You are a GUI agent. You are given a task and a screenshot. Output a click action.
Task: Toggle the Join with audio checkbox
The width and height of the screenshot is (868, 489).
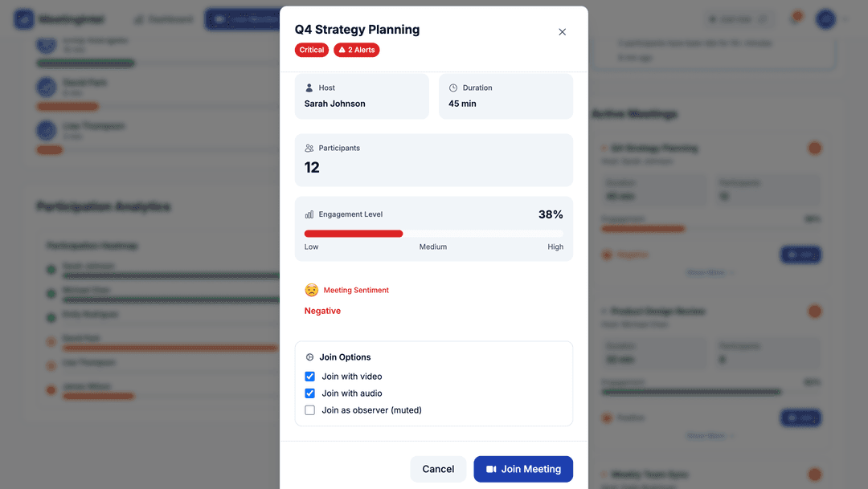click(x=310, y=393)
